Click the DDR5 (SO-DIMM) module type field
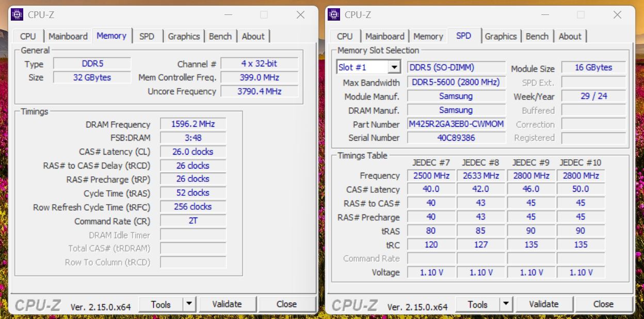The image size is (644, 319). click(456, 68)
